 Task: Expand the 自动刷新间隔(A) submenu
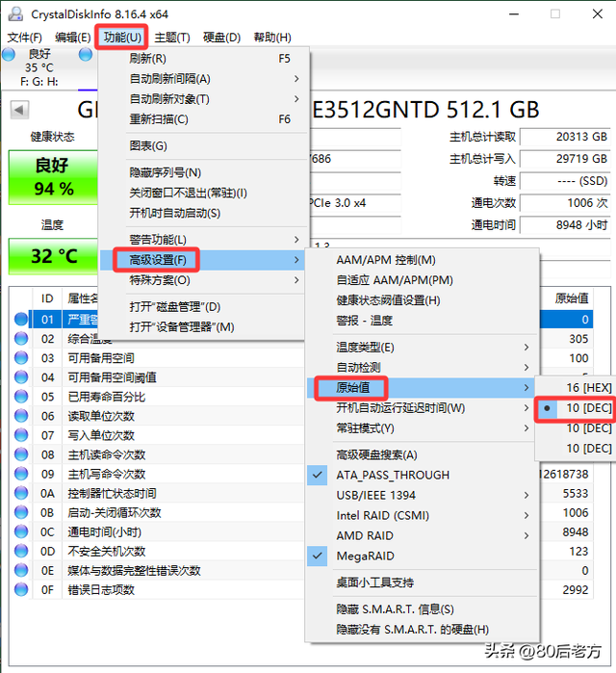202,79
